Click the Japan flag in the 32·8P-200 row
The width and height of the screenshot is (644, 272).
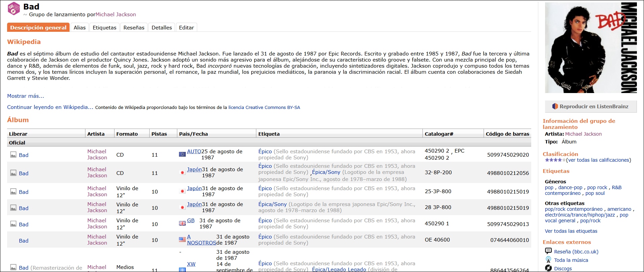coord(182,173)
